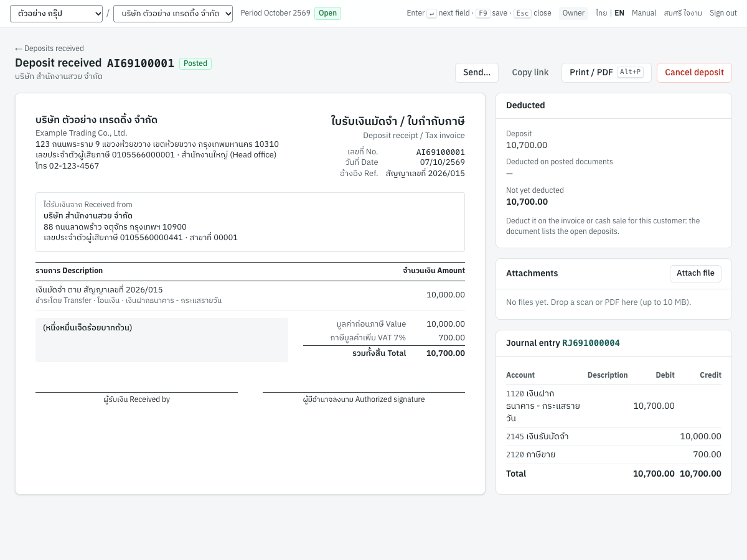Click account row 2120 ภาษีขาย
Viewport: 747px width, 560px height.
pos(614,455)
